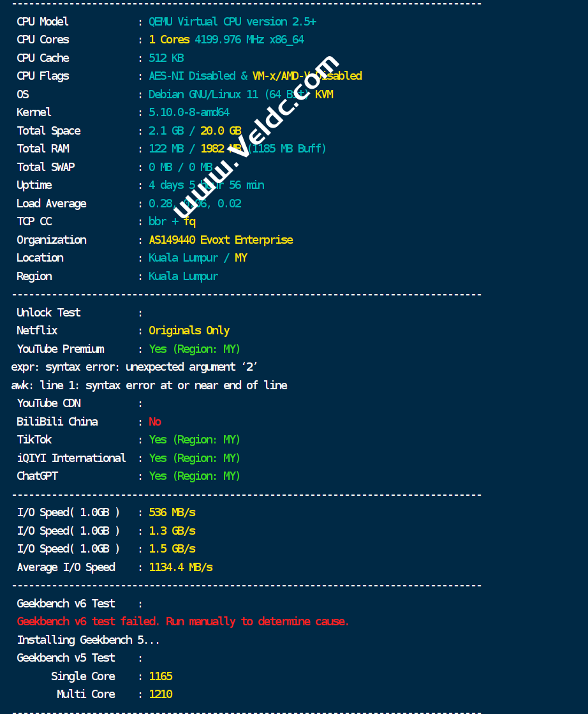Click the YouTube Premium "Yes (Region: MY)" result
This screenshot has height=714, width=588.
pyautogui.click(x=195, y=349)
